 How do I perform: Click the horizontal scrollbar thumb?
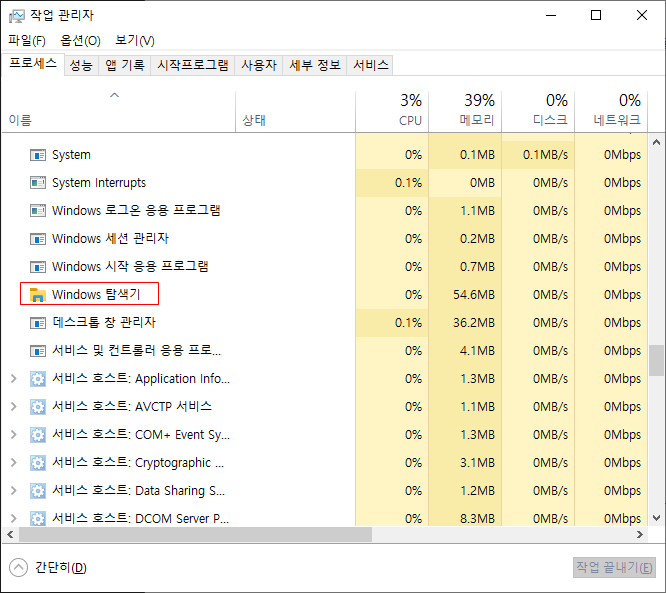[x=195, y=534]
